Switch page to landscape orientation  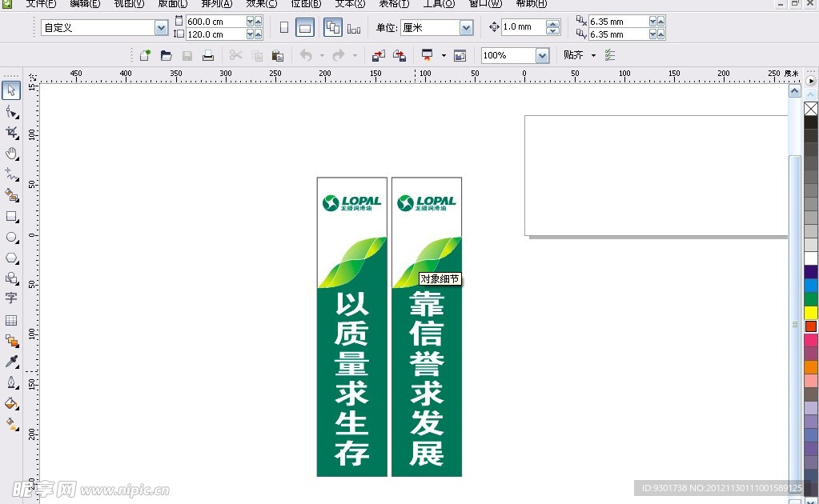point(305,27)
